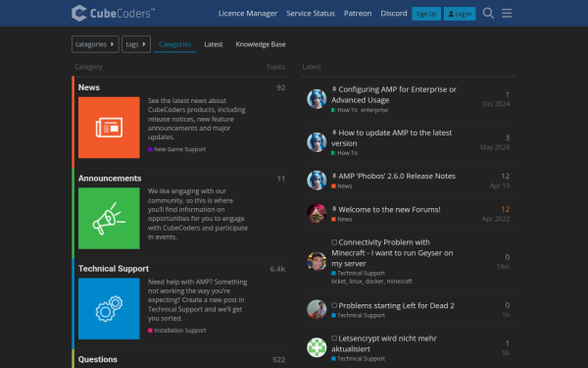Click the 19m activity time
Viewport: 588px width, 368px height.
tap(503, 267)
